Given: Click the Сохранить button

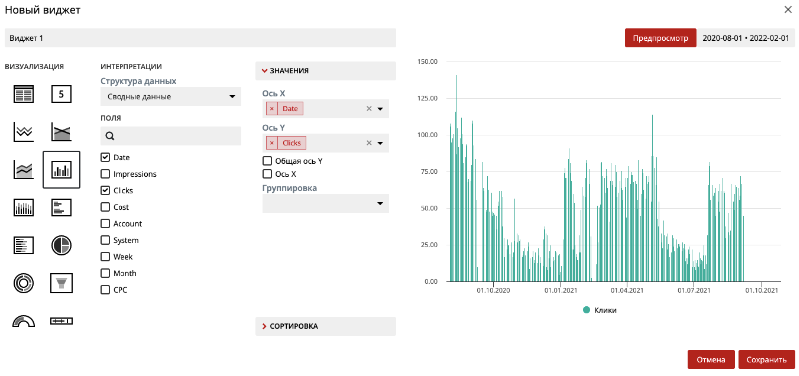Looking at the screenshot, I should [x=766, y=359].
